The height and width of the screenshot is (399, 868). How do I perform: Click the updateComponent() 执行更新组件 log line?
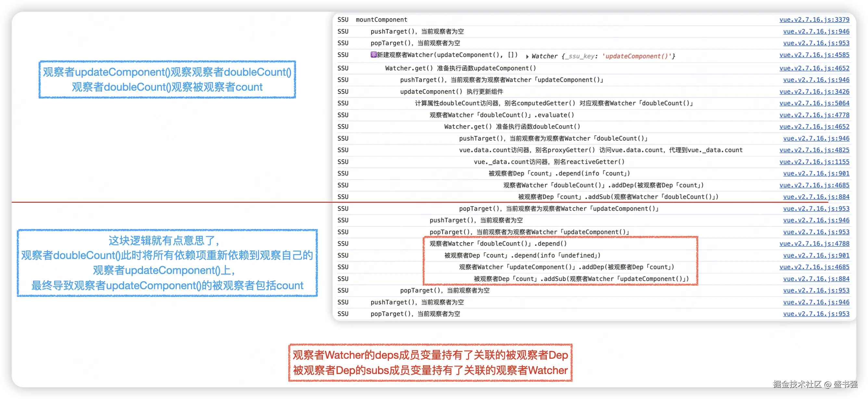(x=452, y=91)
